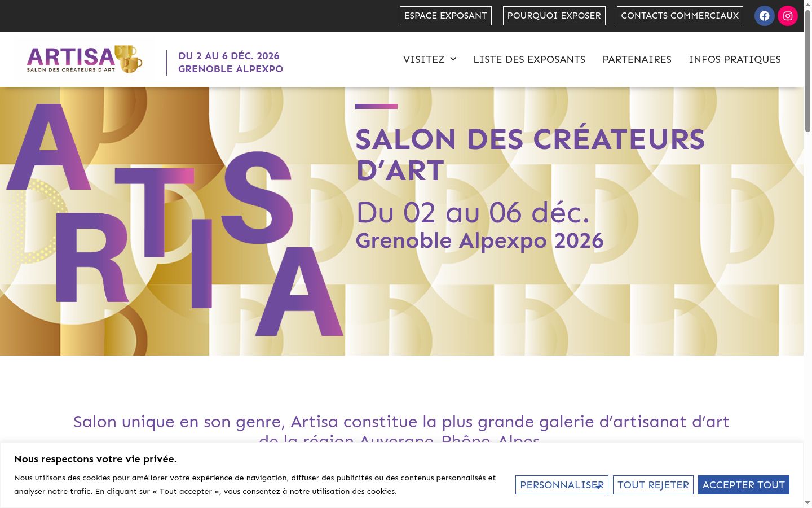Go to Liste des exposants
The height and width of the screenshot is (508, 812).
pyautogui.click(x=529, y=59)
